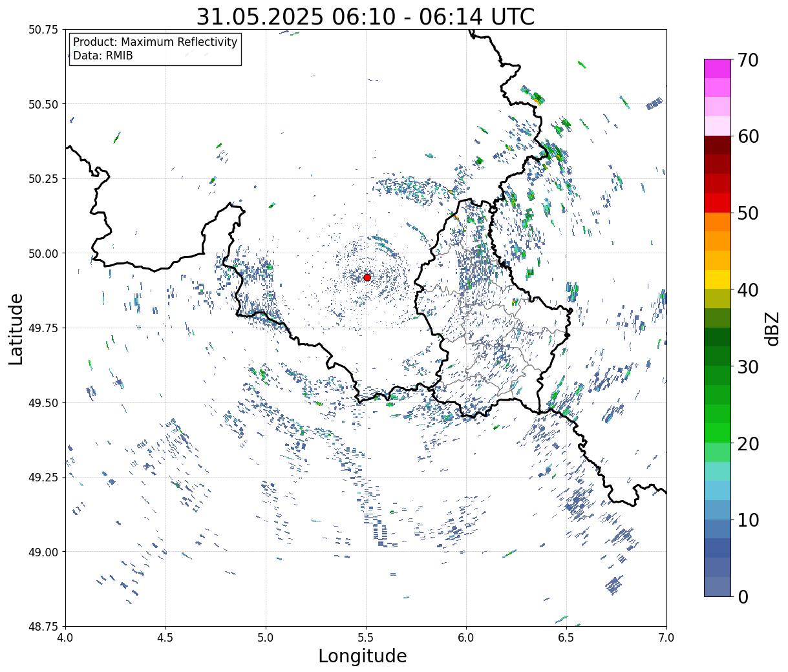Click the colorbar tick label 0
The height and width of the screenshot is (672, 788).
click(742, 596)
